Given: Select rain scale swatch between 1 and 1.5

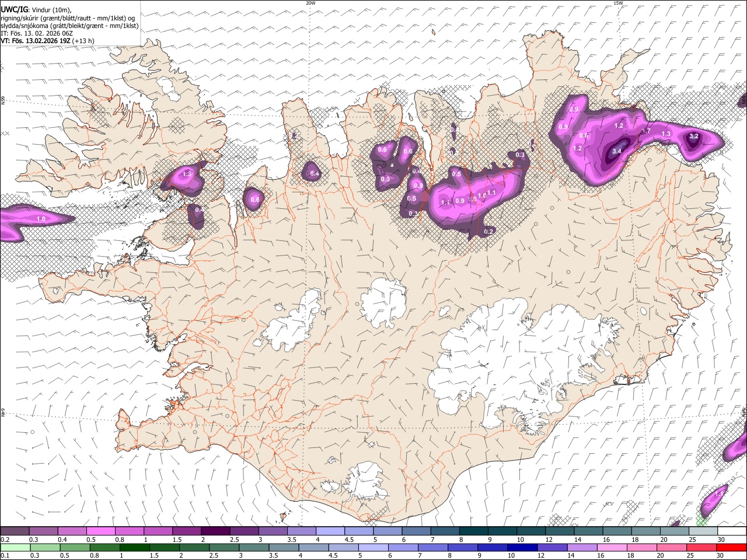Looking at the screenshot, I should [134, 547].
